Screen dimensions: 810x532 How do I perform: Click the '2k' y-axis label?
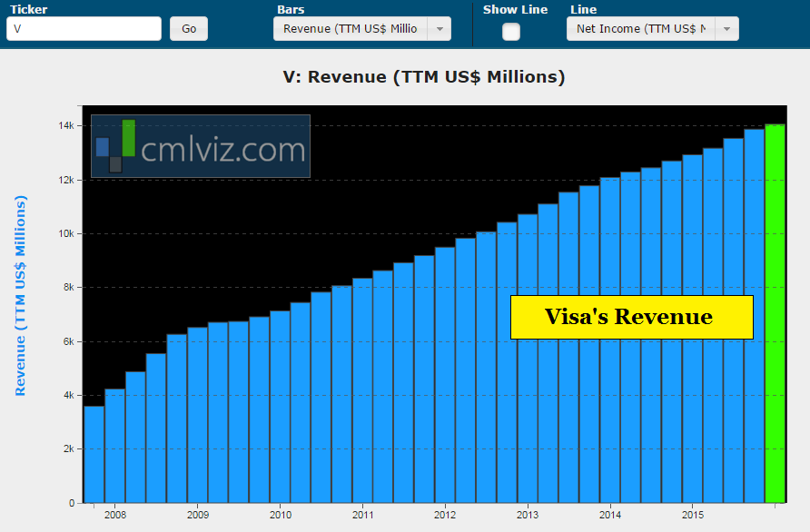pos(68,448)
